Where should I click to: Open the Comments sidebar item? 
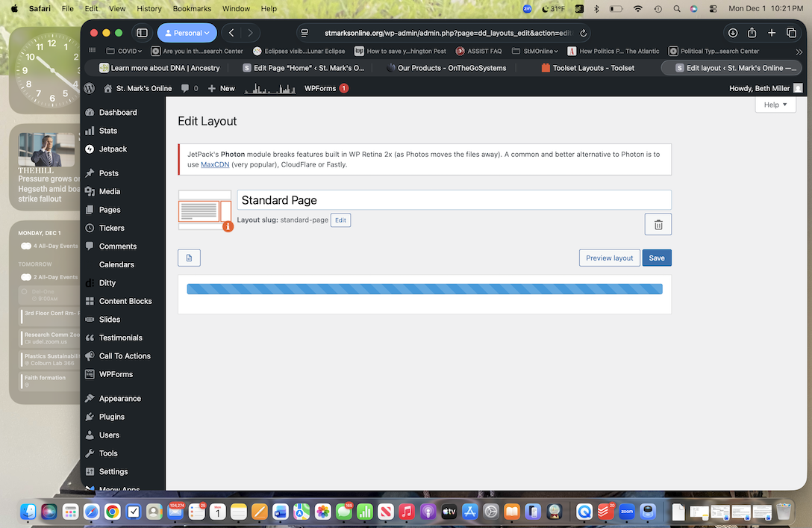click(x=118, y=246)
